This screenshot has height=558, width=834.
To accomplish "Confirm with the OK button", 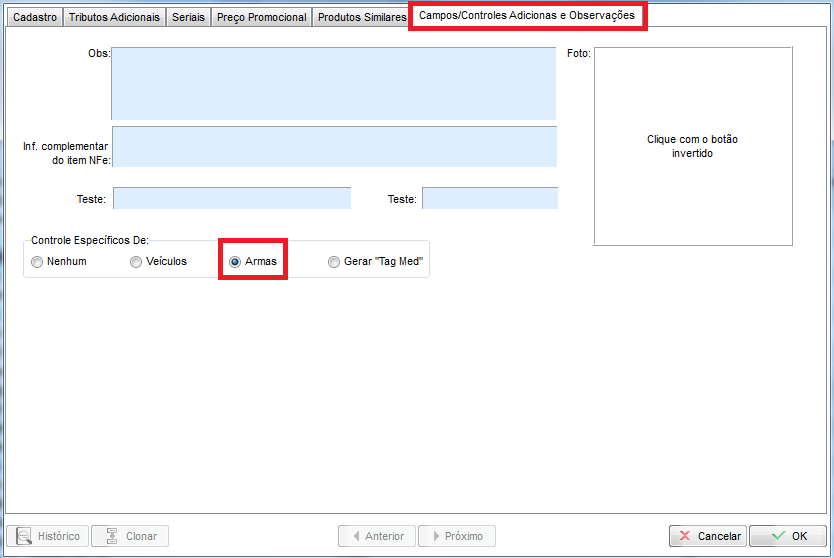I will pos(788,536).
